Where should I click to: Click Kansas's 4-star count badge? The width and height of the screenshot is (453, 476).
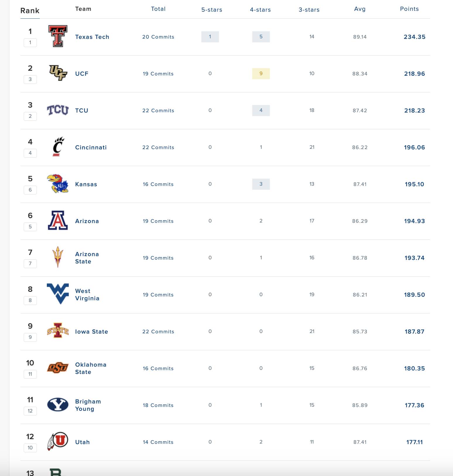261,184
